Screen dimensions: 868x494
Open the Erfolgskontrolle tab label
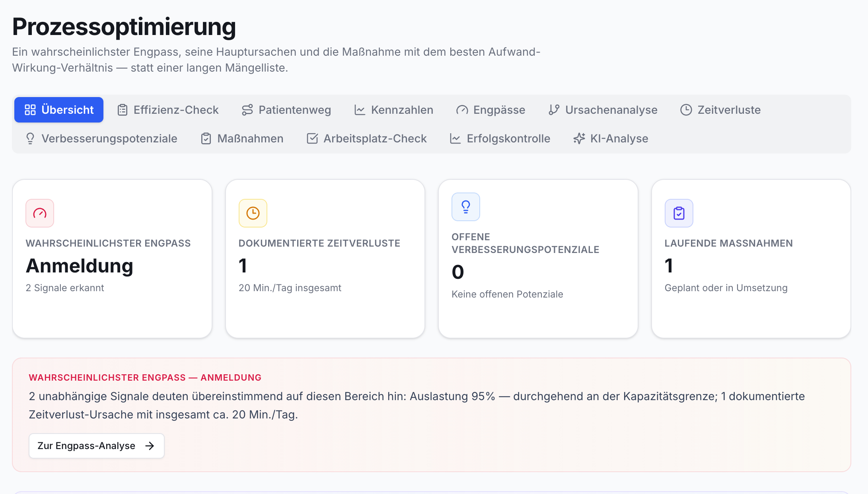[508, 138]
